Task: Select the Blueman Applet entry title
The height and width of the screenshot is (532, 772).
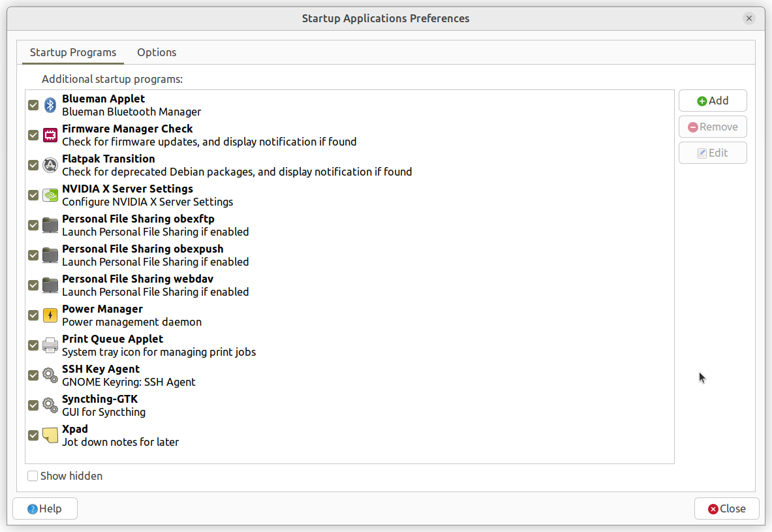Action: pos(103,99)
